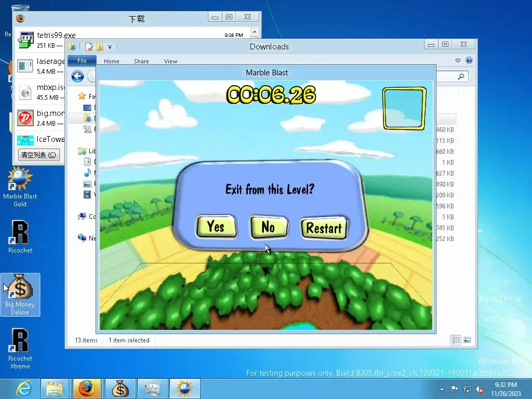This screenshot has width=532, height=399.
Task: Open the Ricochet desktop shortcut
Action: 20,237
